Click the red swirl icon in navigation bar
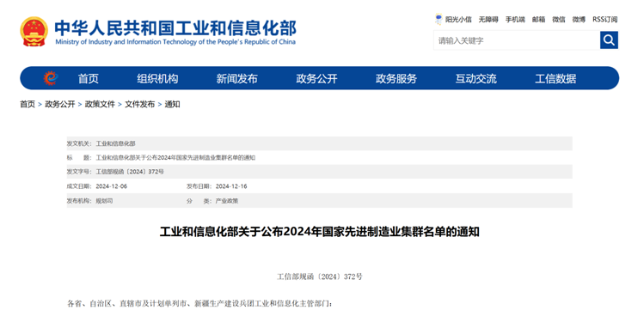Viewport: 644px width, 316px height. point(51,78)
